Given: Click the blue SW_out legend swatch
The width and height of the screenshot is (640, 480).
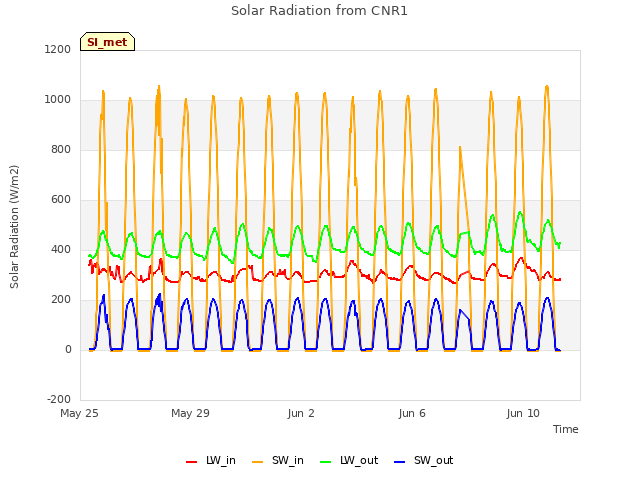Looking at the screenshot, I should point(400,462).
